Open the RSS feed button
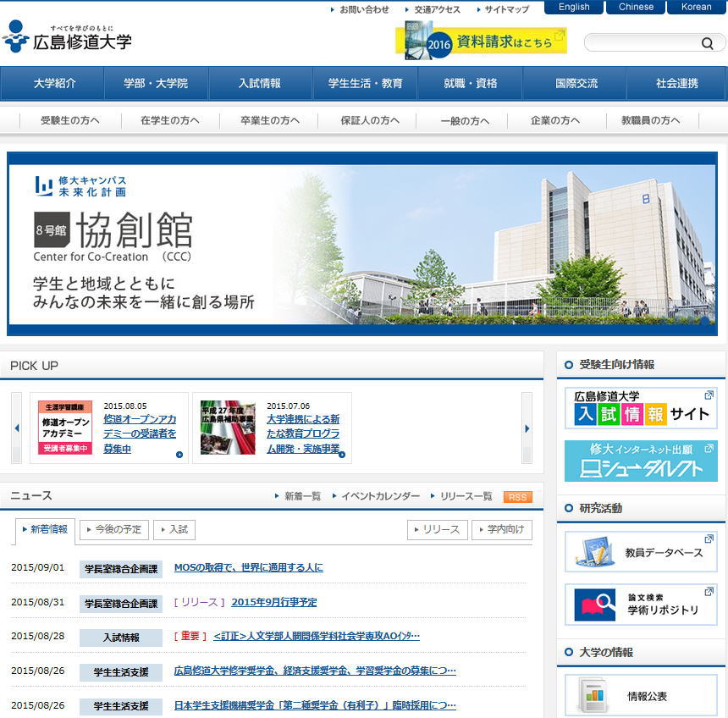The height and width of the screenshot is (718, 728). tap(517, 497)
